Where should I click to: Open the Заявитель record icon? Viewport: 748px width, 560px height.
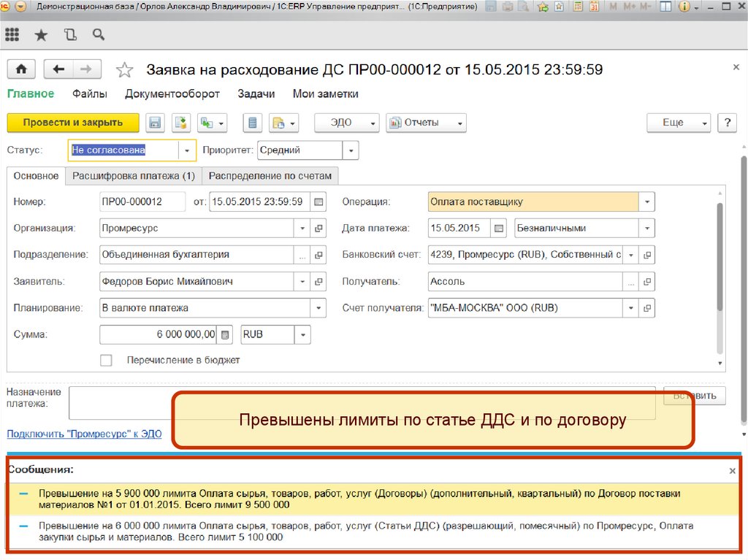(318, 282)
